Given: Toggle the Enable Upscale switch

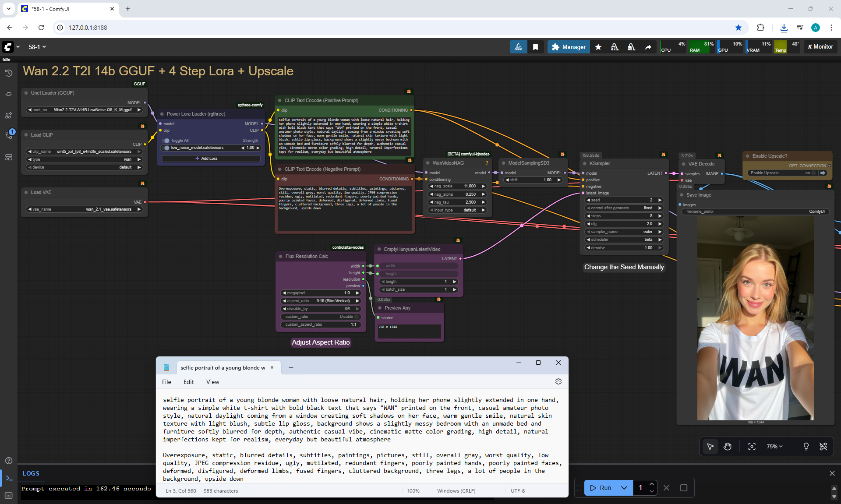Looking at the screenshot, I should point(814,173).
